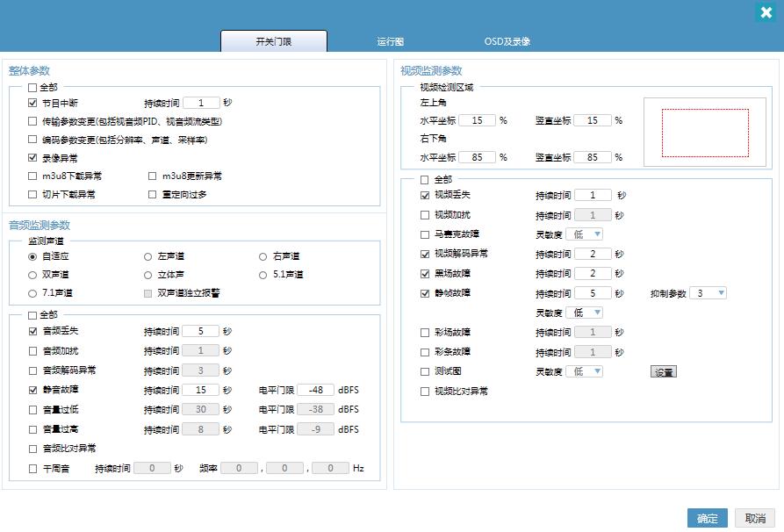Enable the m3u8下载异常 checkbox

click(32, 176)
